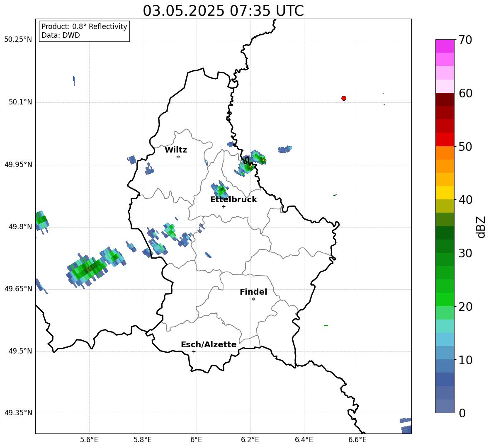Screen dimensions: 491x448
Task: Click the Ettelbruck cross marker
Action: (x=224, y=206)
